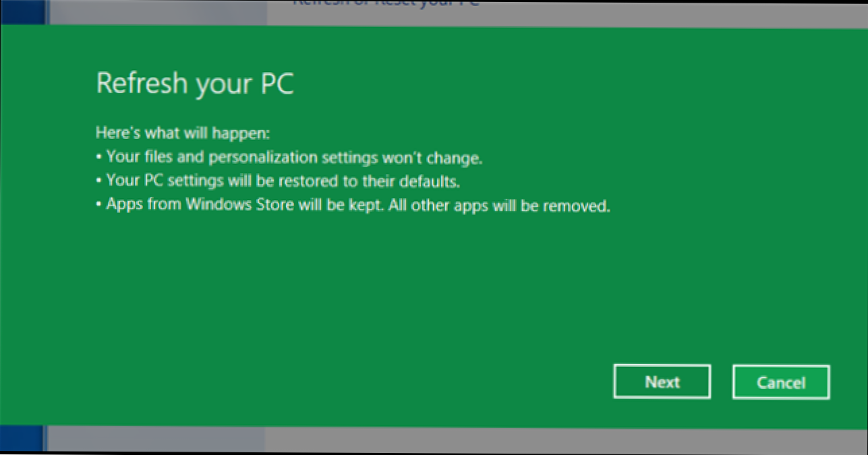868x455 pixels.
Task: Click the dimmed gray area above the dialog
Action: point(607,12)
